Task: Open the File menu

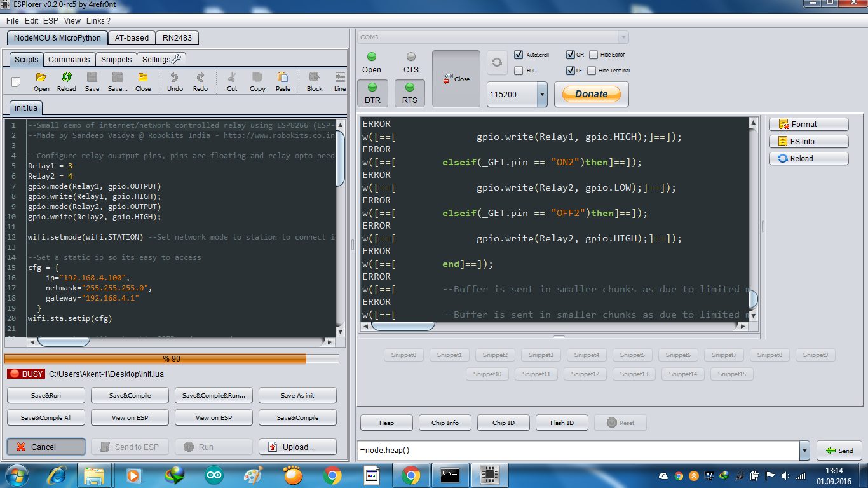Action: [12, 21]
